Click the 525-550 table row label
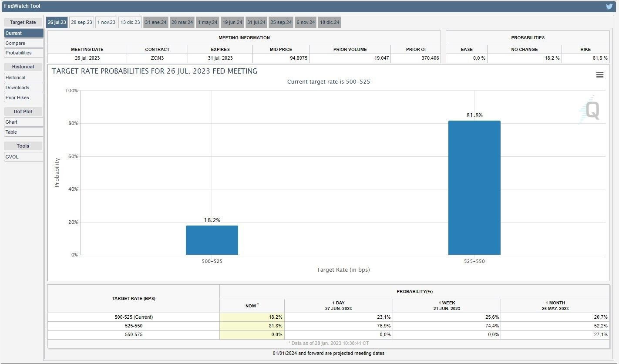 [134, 326]
